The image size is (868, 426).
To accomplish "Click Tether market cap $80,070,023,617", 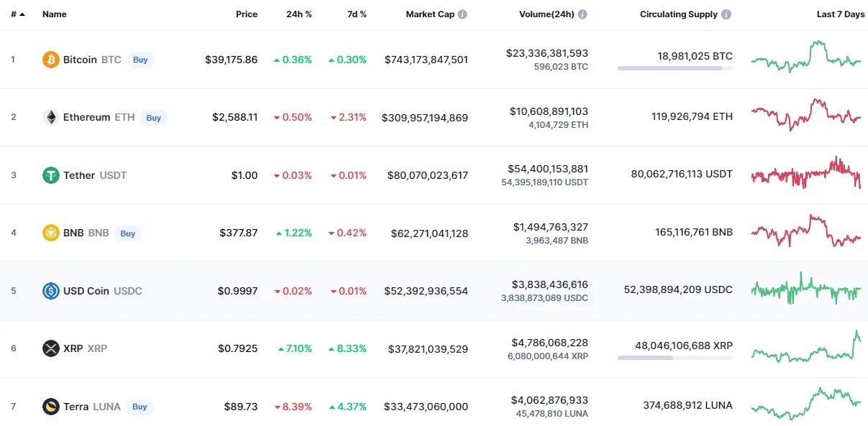I will tap(428, 175).
